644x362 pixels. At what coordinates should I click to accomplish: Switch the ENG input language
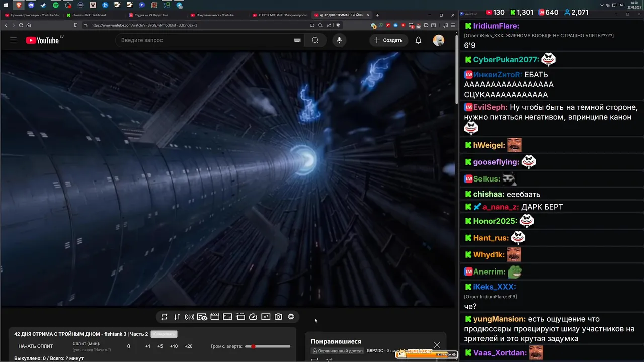pyautogui.click(x=621, y=5)
